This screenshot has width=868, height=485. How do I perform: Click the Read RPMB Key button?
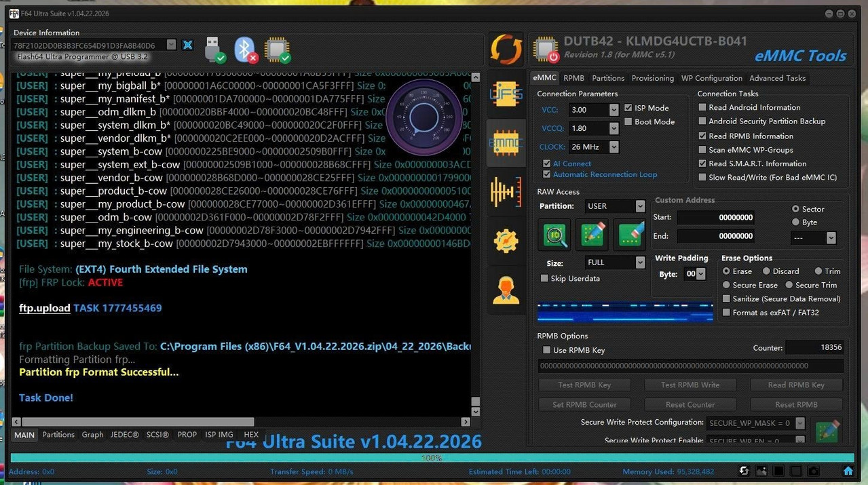click(796, 385)
